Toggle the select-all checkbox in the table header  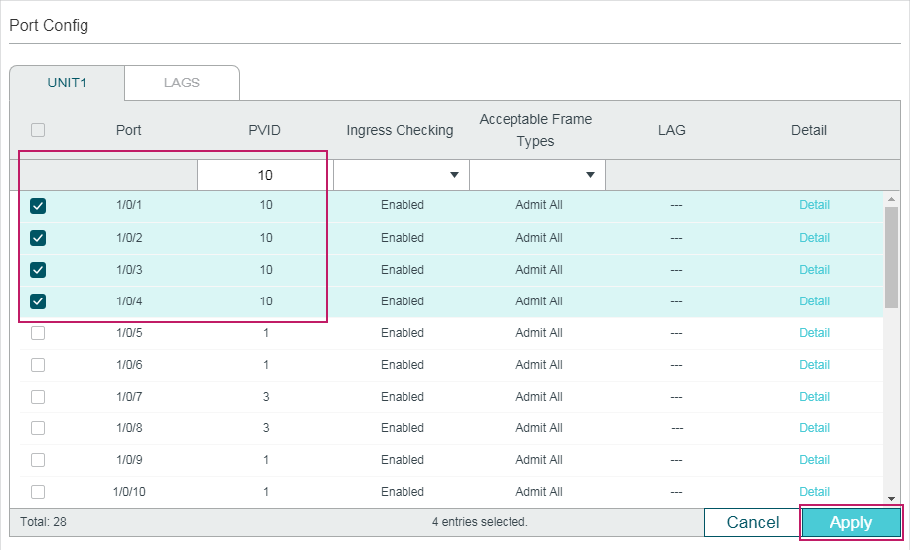coord(38,130)
